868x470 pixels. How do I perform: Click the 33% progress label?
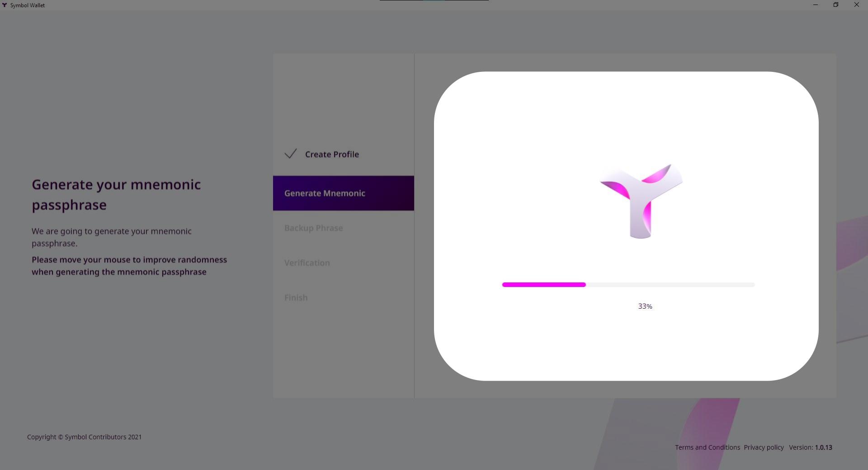click(x=645, y=306)
